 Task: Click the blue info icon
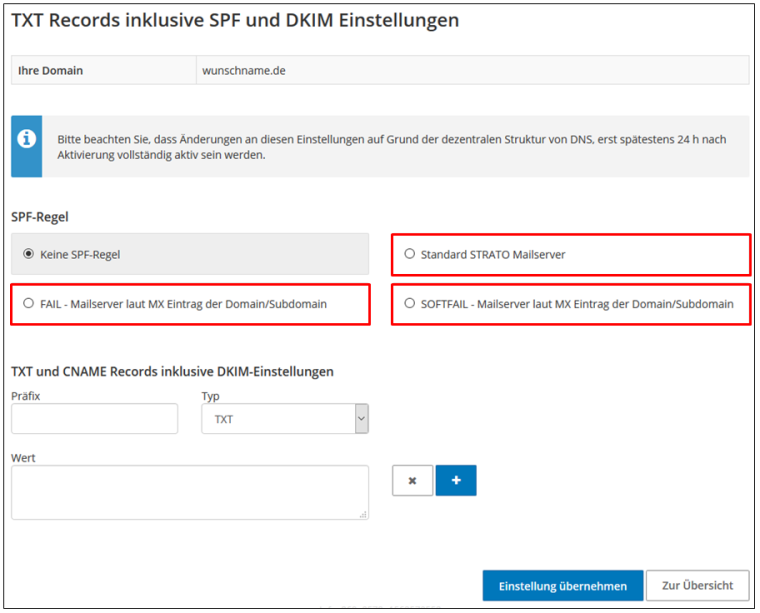[x=26, y=139]
